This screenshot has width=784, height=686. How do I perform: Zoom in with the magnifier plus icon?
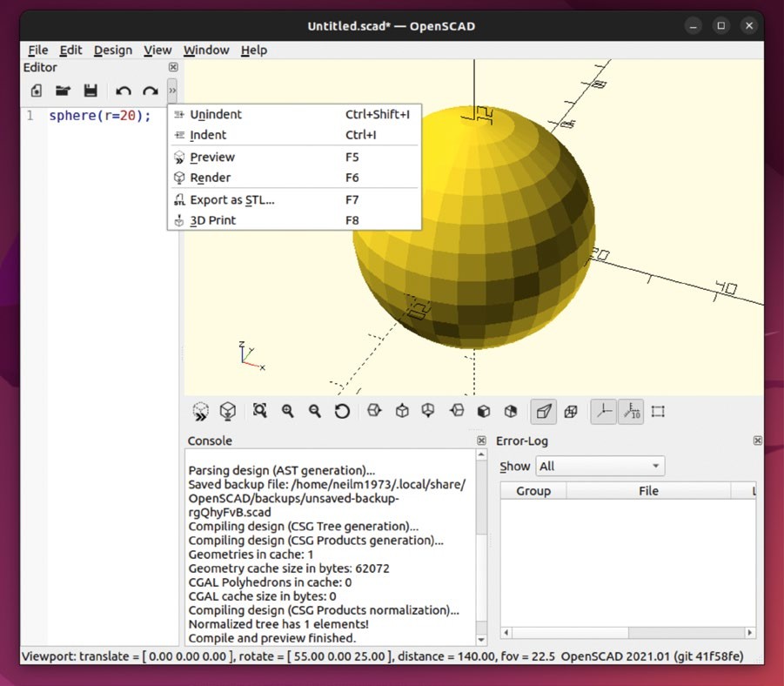[x=287, y=411]
